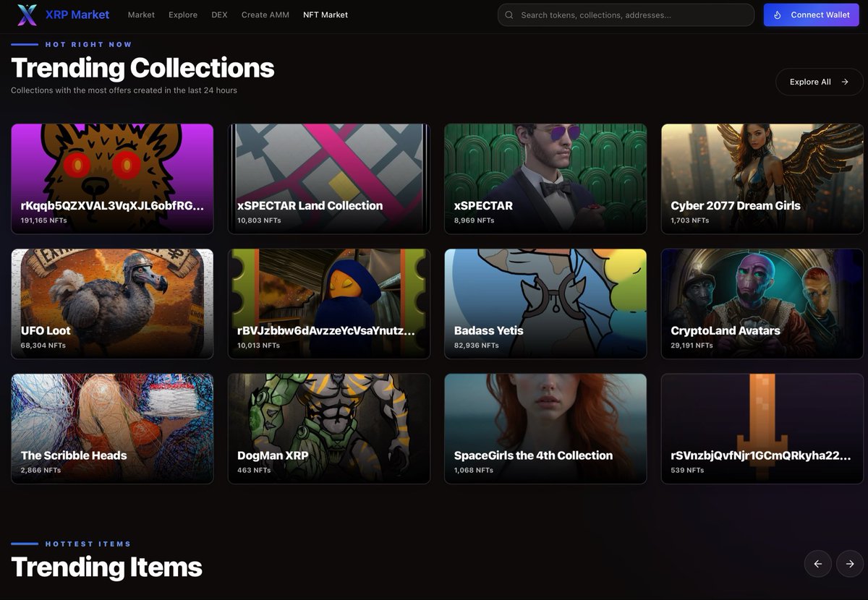
Task: Click the 29,191 NFTs count text
Action: click(692, 346)
